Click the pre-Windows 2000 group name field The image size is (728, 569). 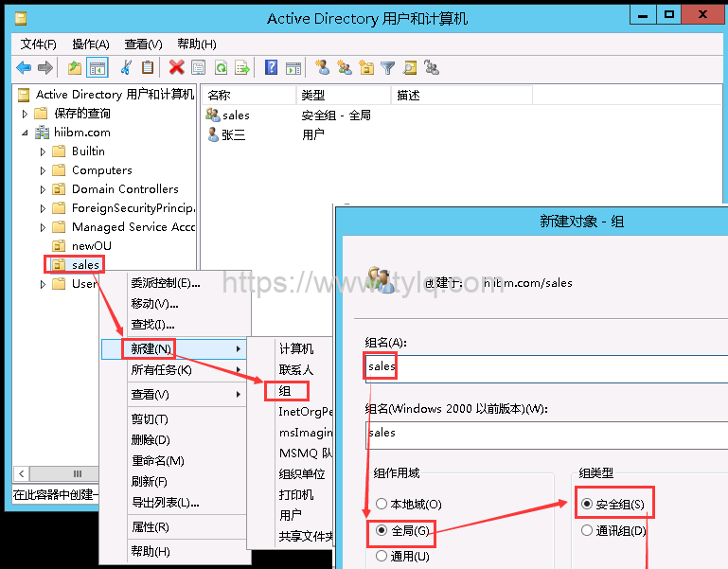point(546,436)
